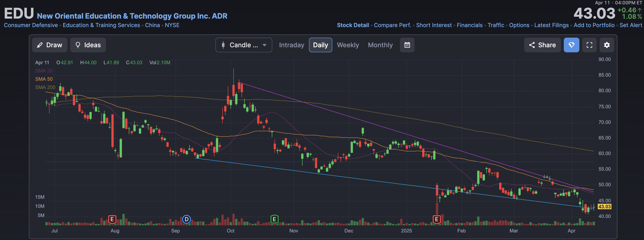644x240 pixels.
Task: Select the Daily timeframe
Action: pos(320,45)
